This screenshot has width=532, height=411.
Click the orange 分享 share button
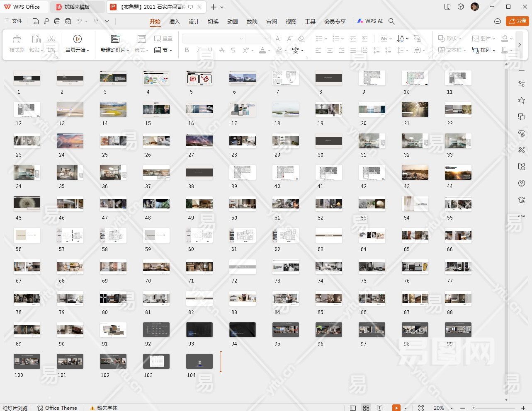click(x=517, y=21)
